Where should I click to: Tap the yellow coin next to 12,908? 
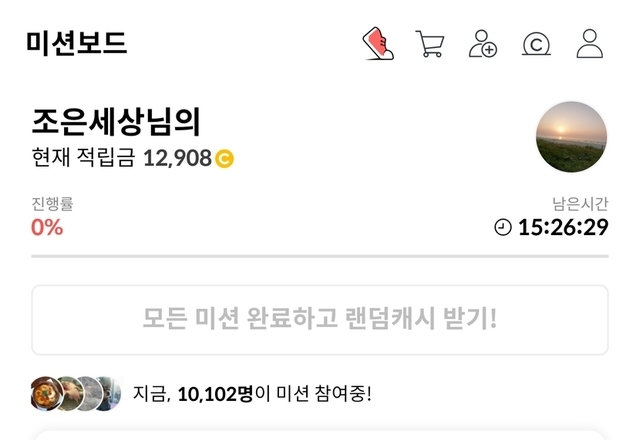tap(224, 159)
